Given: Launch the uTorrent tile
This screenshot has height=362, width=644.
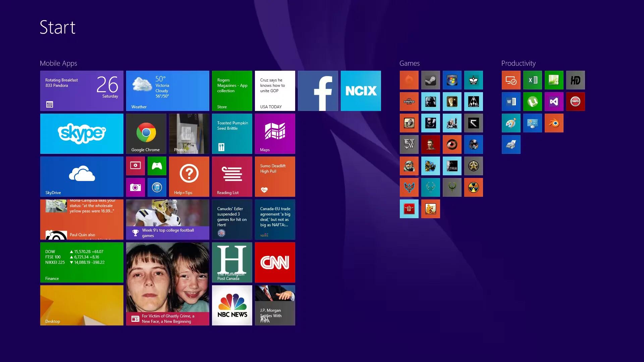Looking at the screenshot, I should tap(532, 102).
